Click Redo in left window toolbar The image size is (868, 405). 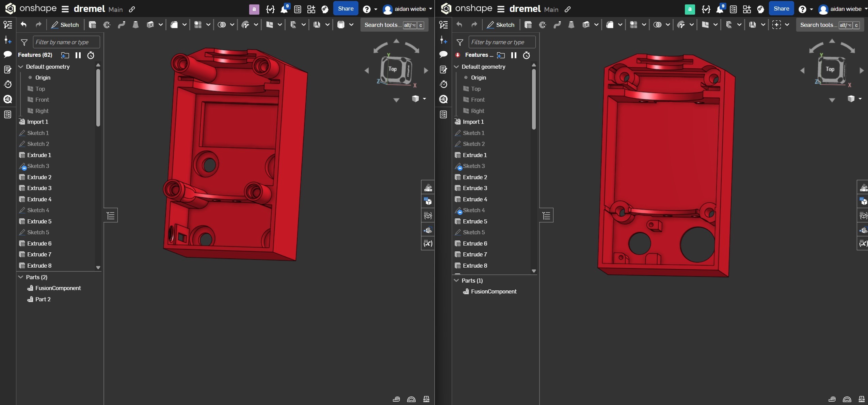38,24
